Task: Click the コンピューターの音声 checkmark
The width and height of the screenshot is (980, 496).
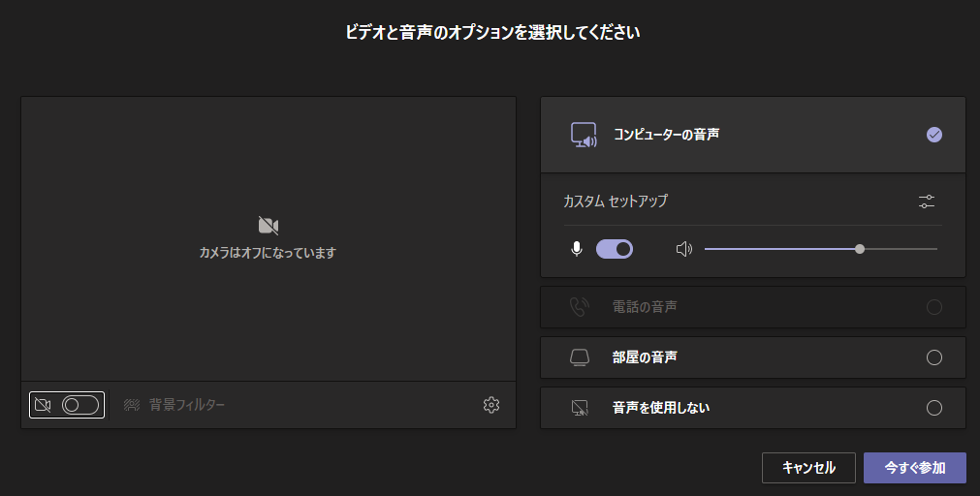Action: [934, 135]
